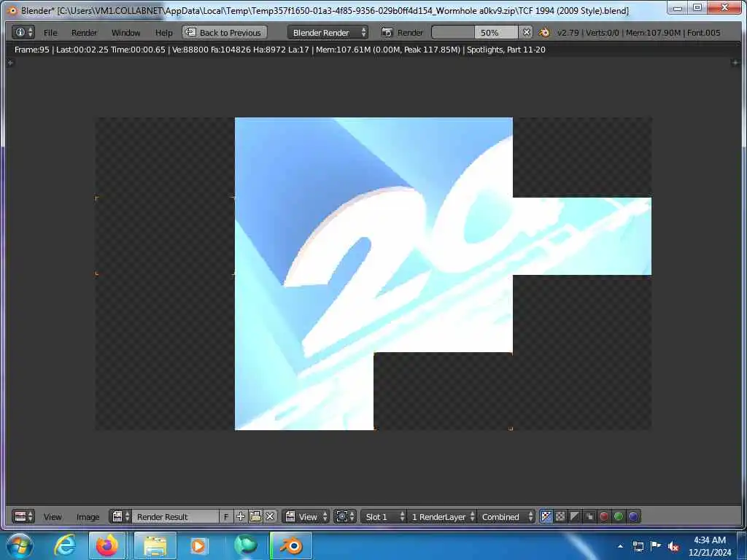
Task: Toggle the Alpha channel display button
Action: coord(575,516)
